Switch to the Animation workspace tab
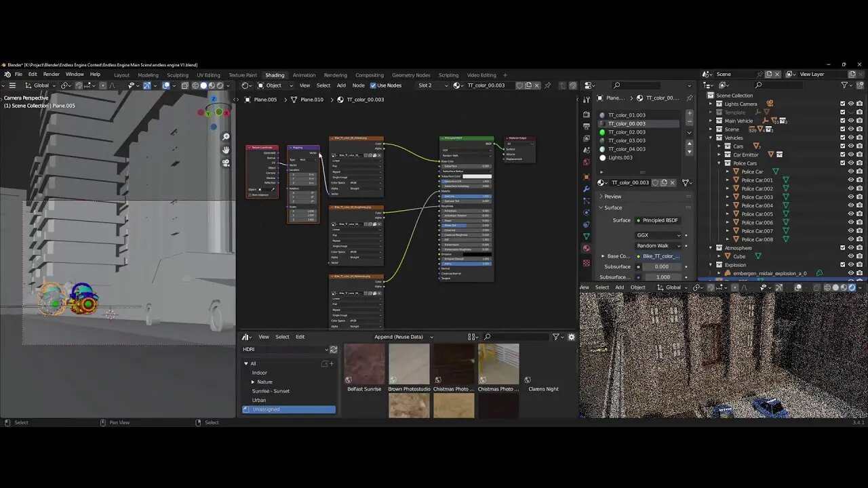The image size is (868, 488). click(x=304, y=75)
